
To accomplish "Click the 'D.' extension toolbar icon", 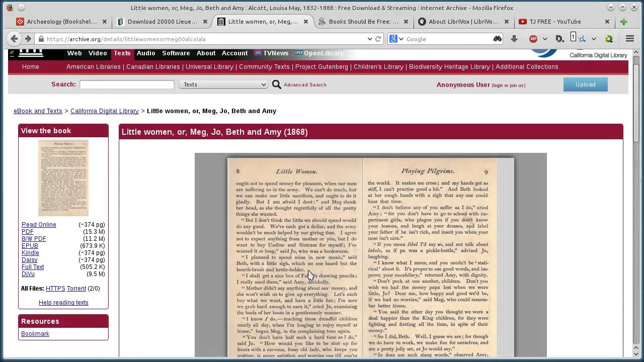I will 559,39.
